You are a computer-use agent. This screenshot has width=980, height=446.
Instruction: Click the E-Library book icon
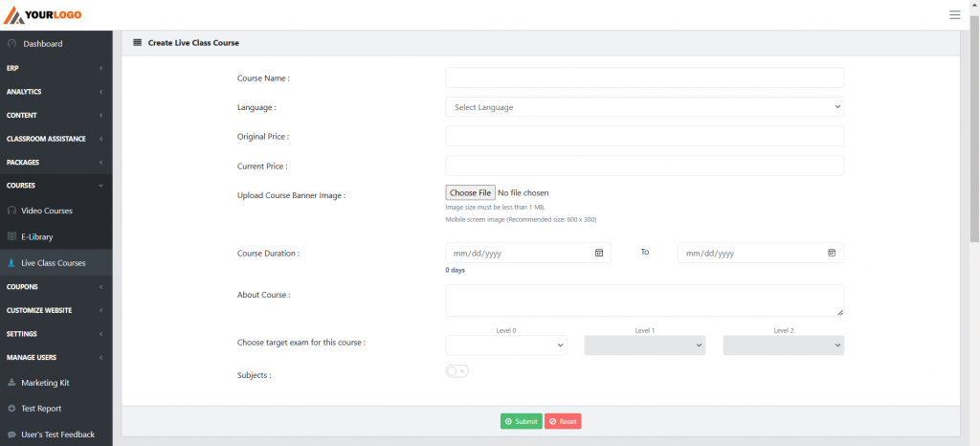point(11,236)
